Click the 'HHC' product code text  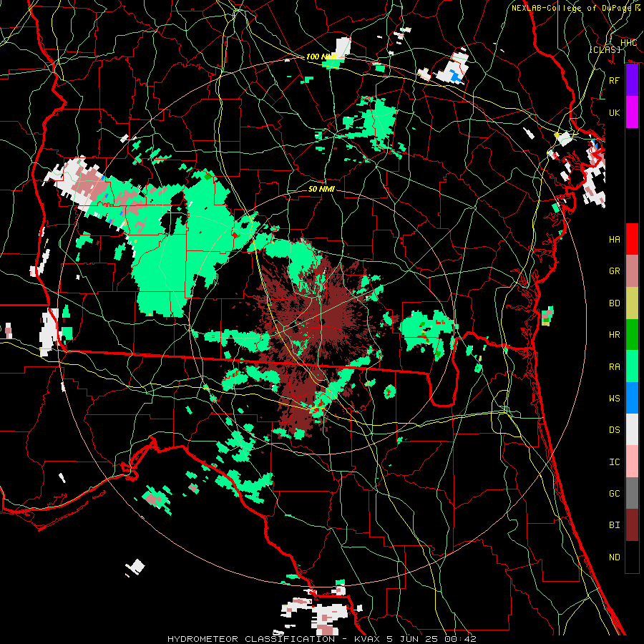tap(628, 43)
